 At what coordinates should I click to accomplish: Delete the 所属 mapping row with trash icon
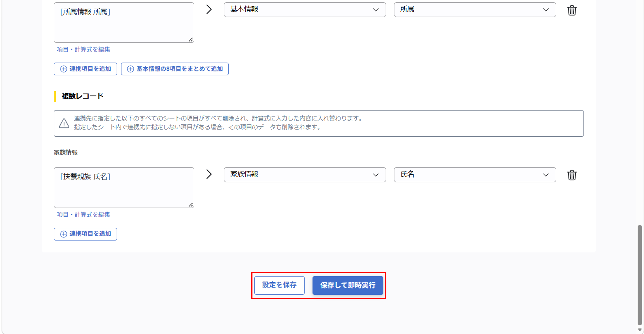572,10
